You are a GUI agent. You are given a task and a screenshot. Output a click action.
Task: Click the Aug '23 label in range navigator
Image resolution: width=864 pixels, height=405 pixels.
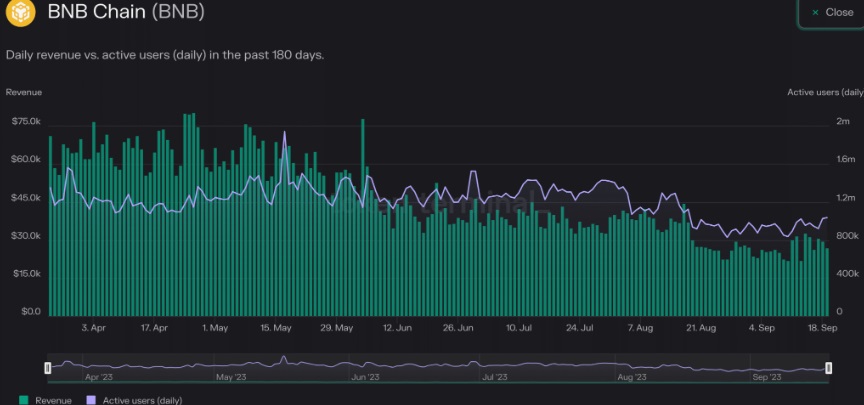pos(632,377)
